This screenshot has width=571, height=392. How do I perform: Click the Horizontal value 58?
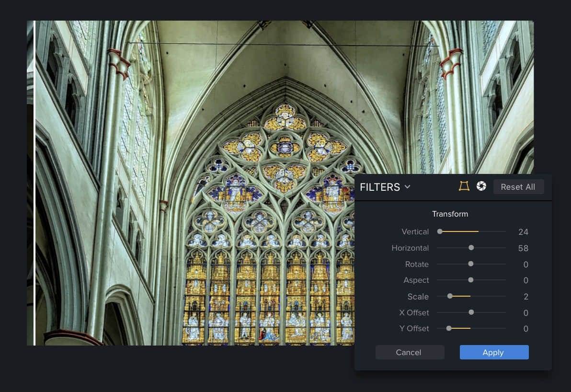[x=523, y=248]
